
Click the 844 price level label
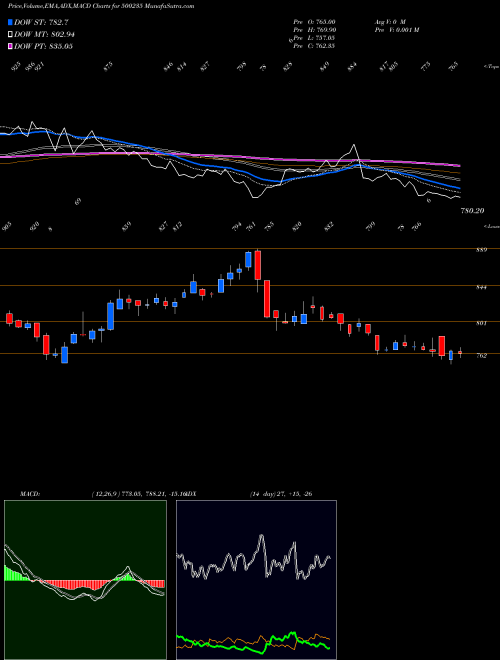click(x=481, y=287)
